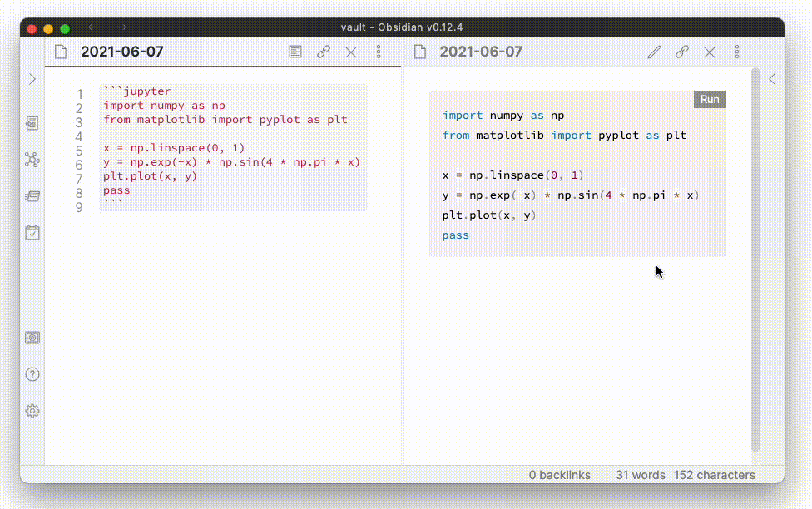812x509 pixels.
Task: Open Settings gear in the ribbon
Action: pyautogui.click(x=32, y=411)
